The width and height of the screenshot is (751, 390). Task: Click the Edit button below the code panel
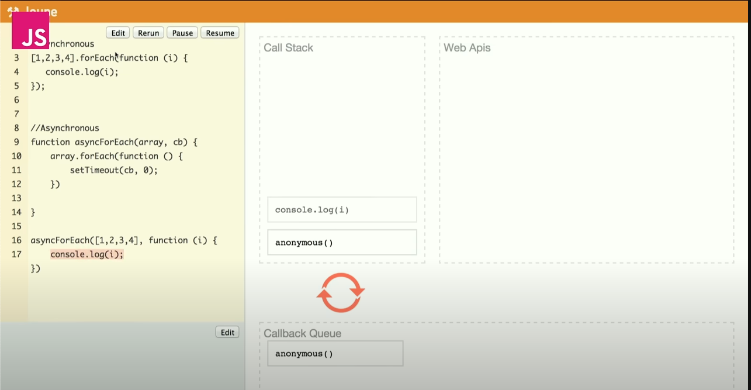(228, 333)
